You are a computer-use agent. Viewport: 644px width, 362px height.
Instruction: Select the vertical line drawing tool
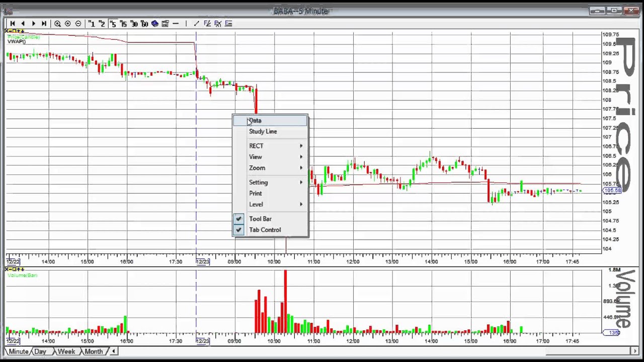point(186,24)
